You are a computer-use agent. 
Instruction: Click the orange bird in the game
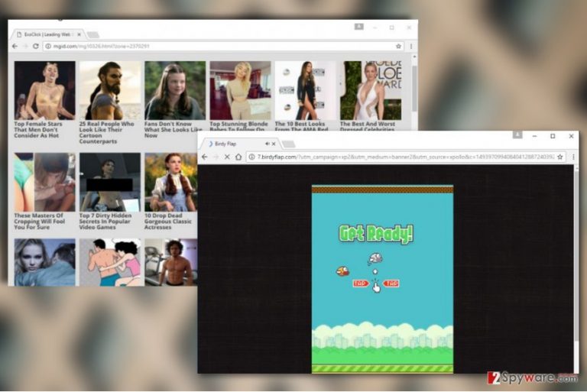342,271
